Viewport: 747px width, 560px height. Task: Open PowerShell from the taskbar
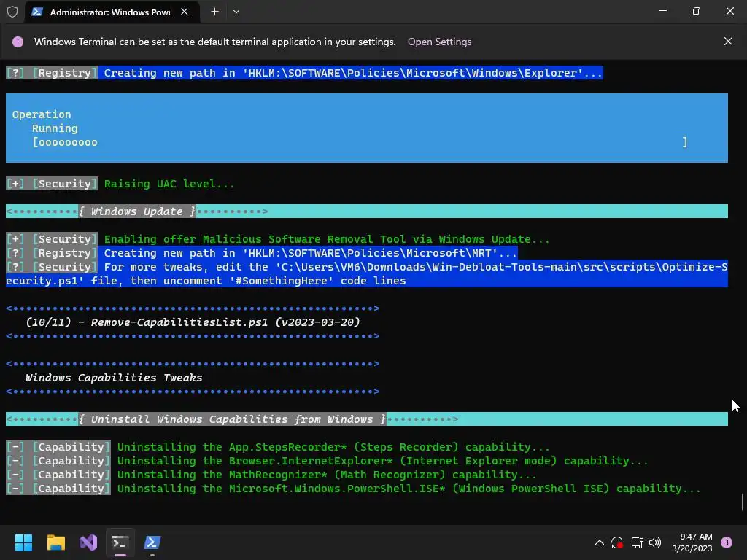[x=152, y=542]
